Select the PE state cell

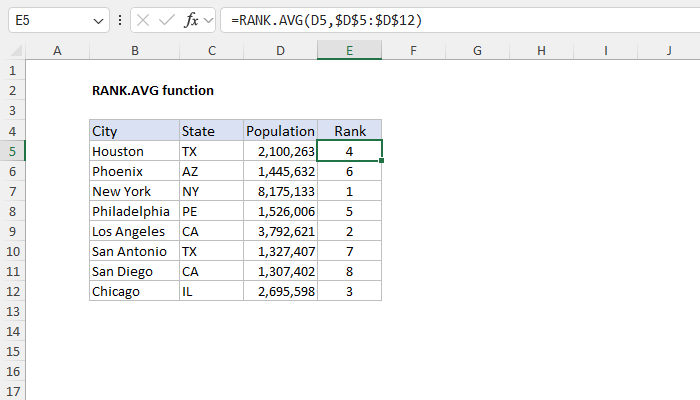click(212, 211)
